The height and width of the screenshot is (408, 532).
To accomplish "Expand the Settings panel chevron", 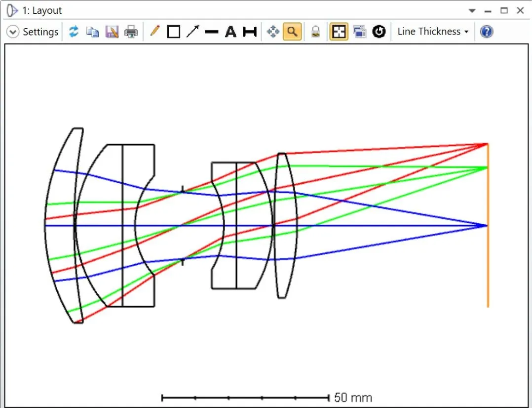I will pos(12,32).
